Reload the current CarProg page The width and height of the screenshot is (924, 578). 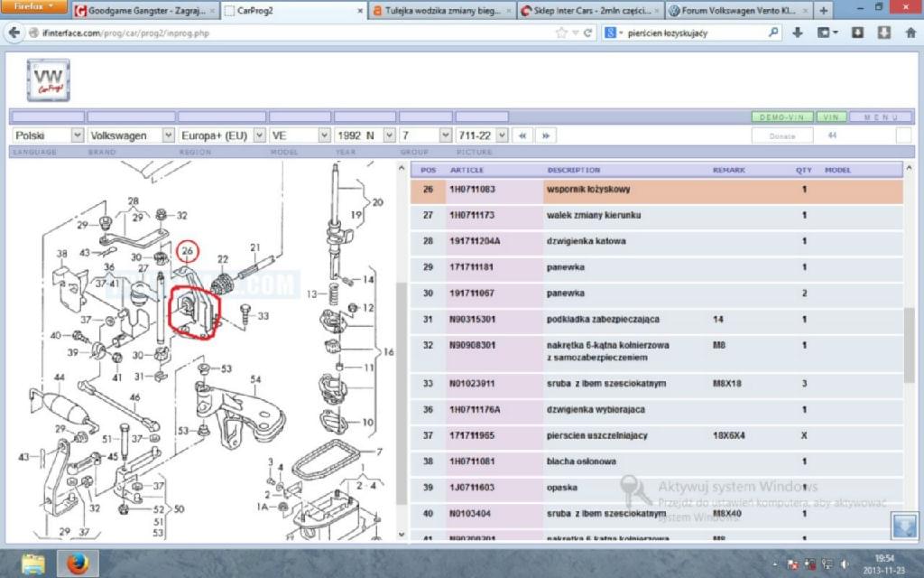tap(587, 33)
